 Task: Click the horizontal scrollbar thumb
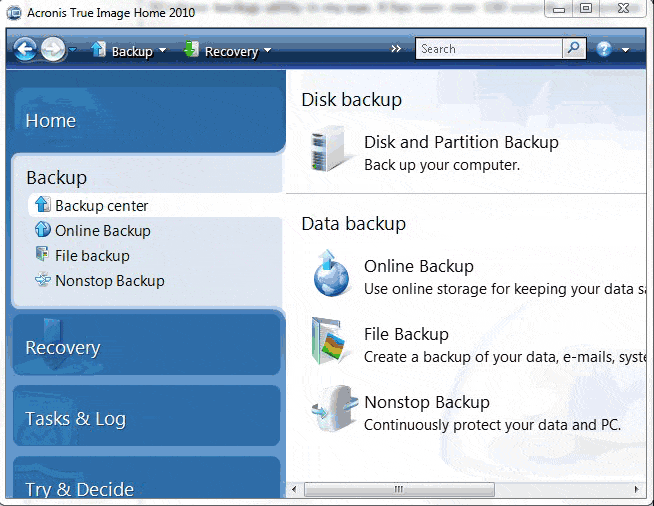399,489
